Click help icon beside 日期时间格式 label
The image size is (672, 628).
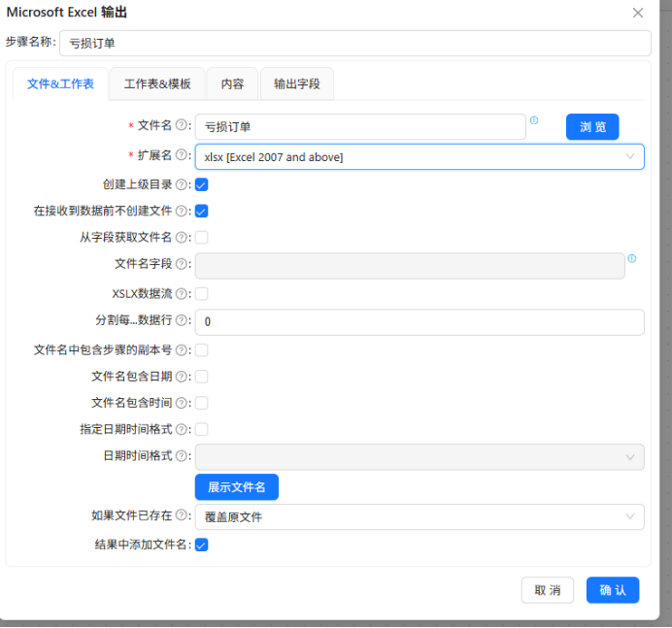click(182, 456)
